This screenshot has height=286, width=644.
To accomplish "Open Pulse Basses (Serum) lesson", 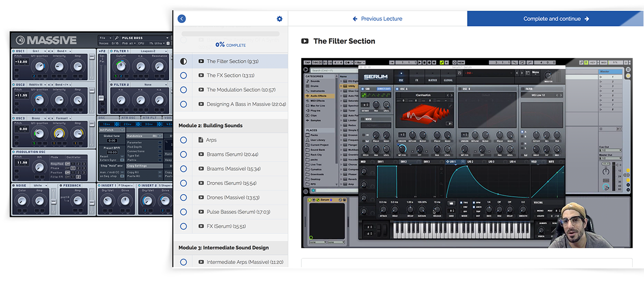I will [239, 212].
